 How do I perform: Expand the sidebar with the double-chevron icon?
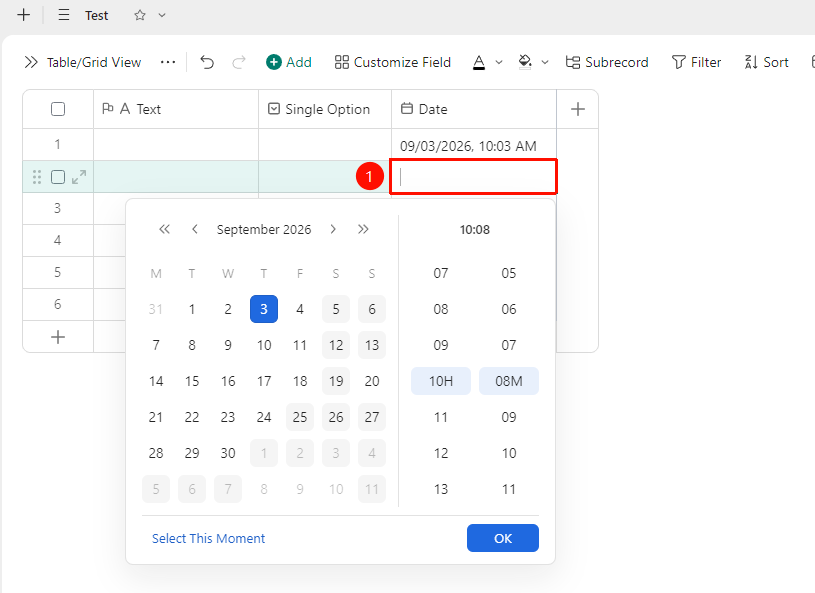click(31, 62)
